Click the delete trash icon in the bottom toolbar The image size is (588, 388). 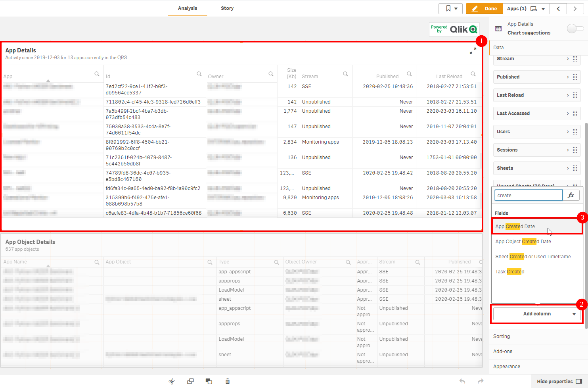point(228,381)
